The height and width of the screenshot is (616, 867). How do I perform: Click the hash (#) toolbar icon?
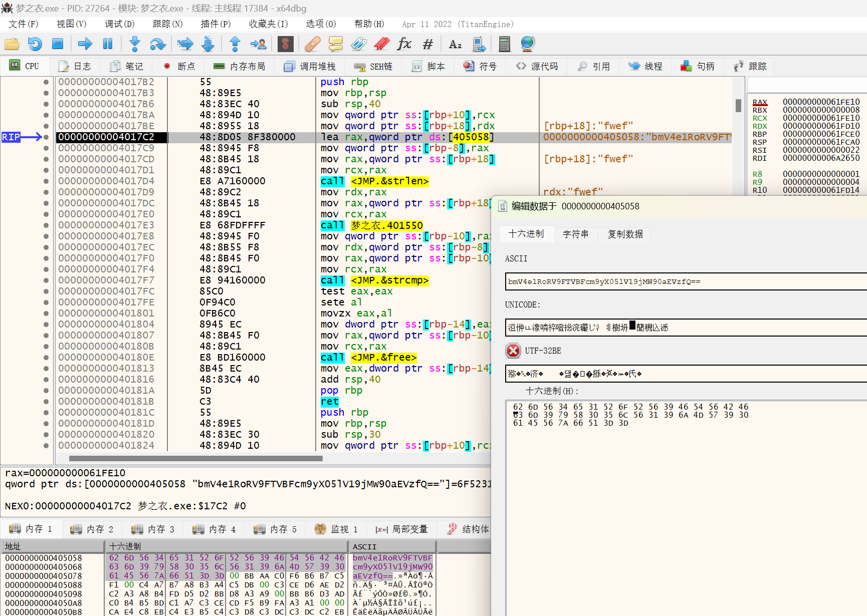pos(427,44)
